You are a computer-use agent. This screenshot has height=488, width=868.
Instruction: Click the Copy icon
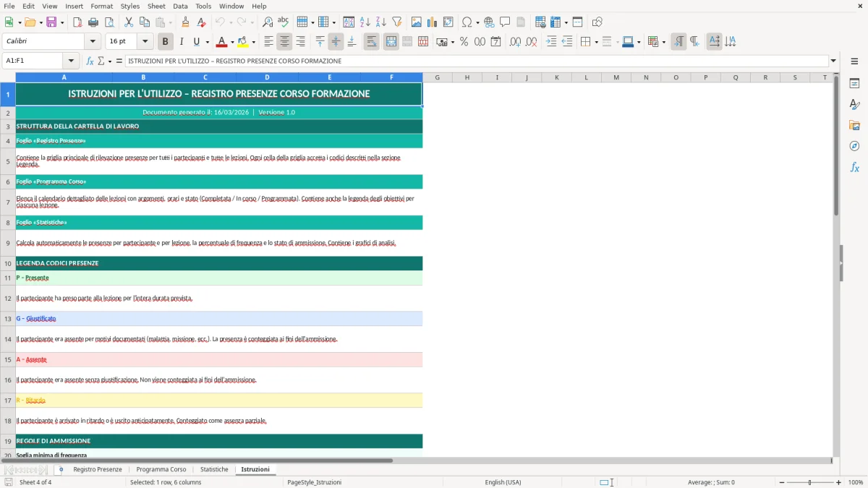pyautogui.click(x=144, y=22)
